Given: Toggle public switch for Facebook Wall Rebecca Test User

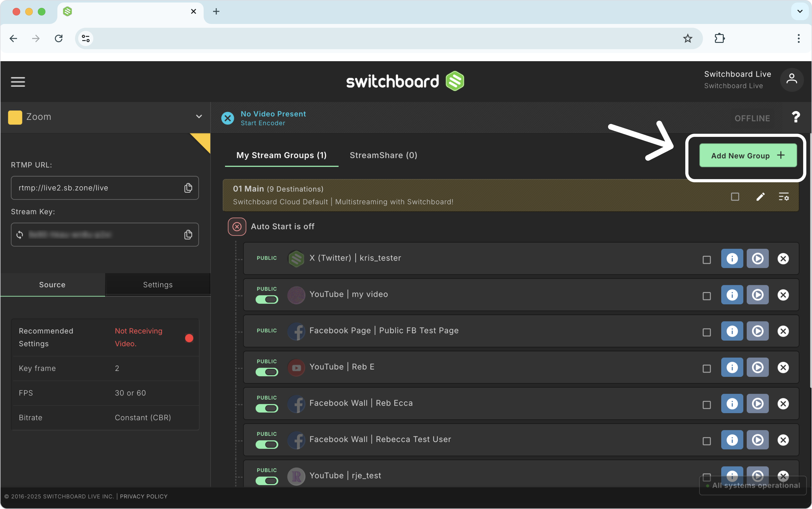Looking at the screenshot, I should click(267, 445).
